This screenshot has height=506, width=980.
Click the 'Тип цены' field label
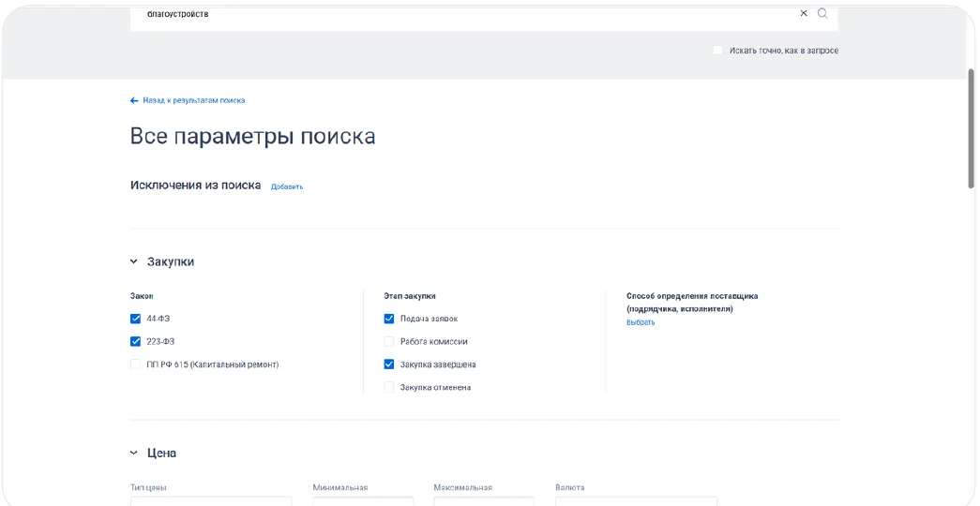[148, 488]
